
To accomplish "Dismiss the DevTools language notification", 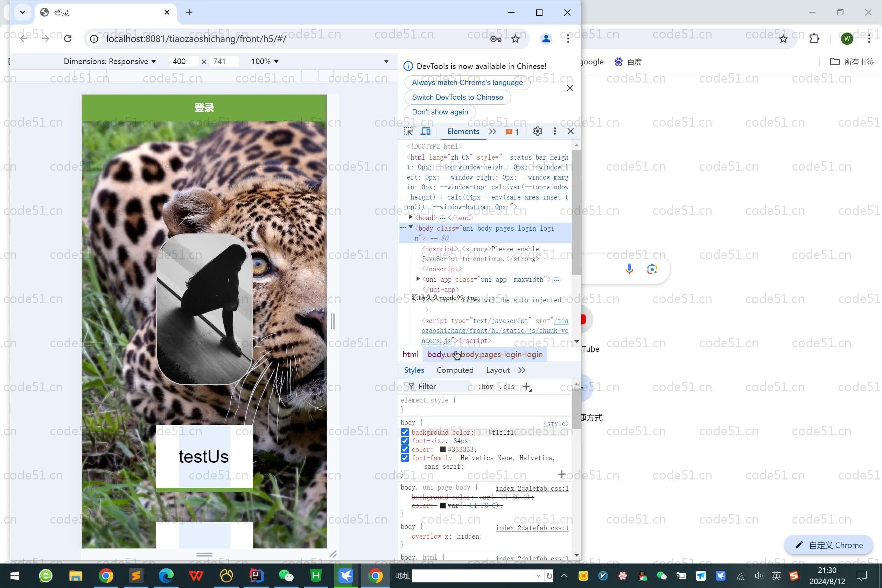I will pos(570,88).
